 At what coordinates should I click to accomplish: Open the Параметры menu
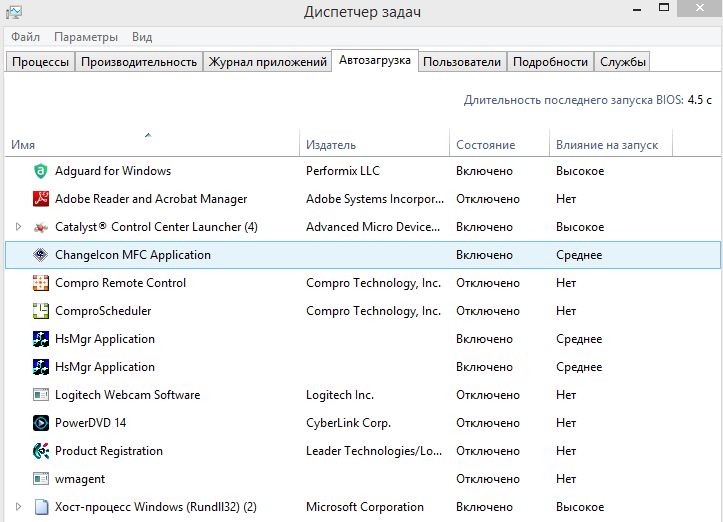point(86,37)
